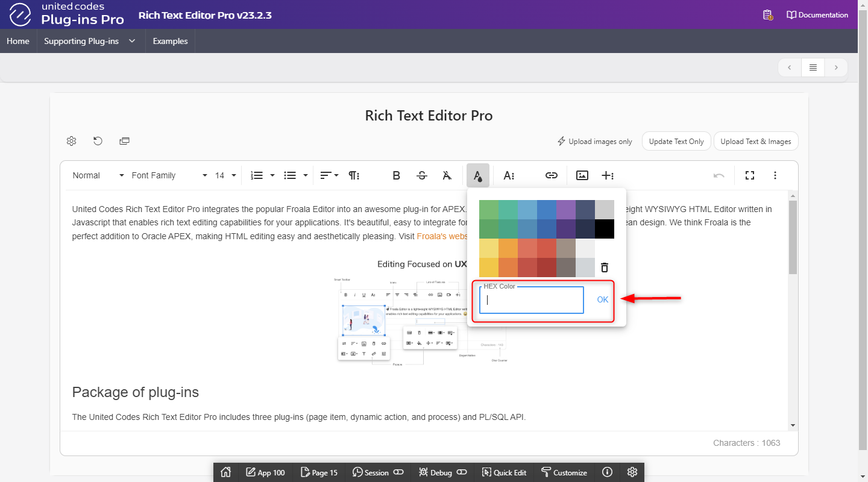This screenshot has height=482, width=868.
Task: Expand the unordered list style arrow
Action: (x=306, y=175)
